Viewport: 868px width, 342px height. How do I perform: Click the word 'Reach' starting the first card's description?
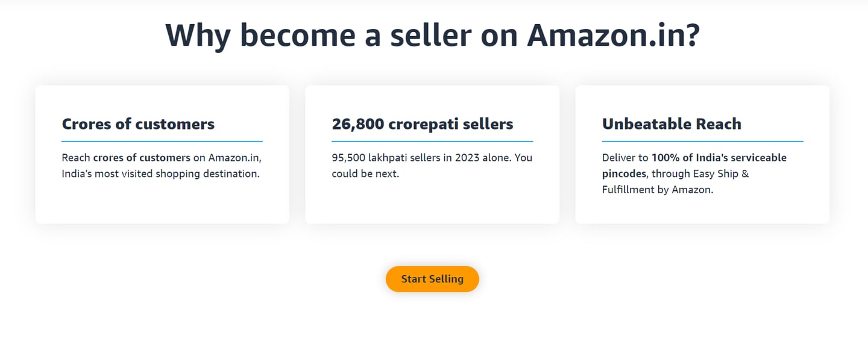point(76,158)
